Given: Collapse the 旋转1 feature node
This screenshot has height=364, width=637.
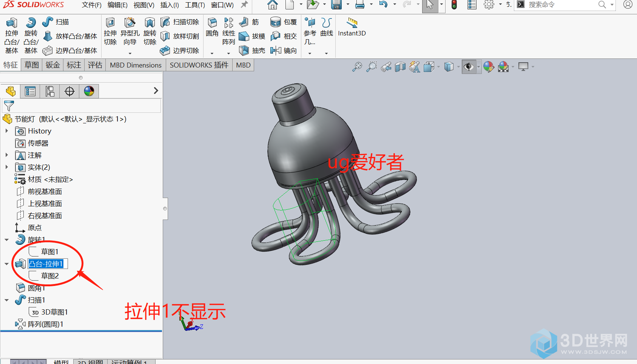Looking at the screenshot, I should click(6, 240).
